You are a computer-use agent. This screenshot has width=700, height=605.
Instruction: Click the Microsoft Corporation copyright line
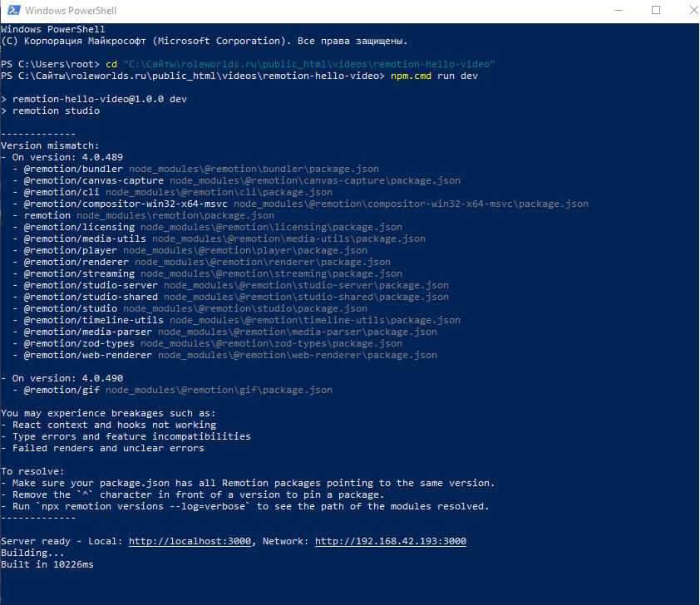tap(204, 41)
